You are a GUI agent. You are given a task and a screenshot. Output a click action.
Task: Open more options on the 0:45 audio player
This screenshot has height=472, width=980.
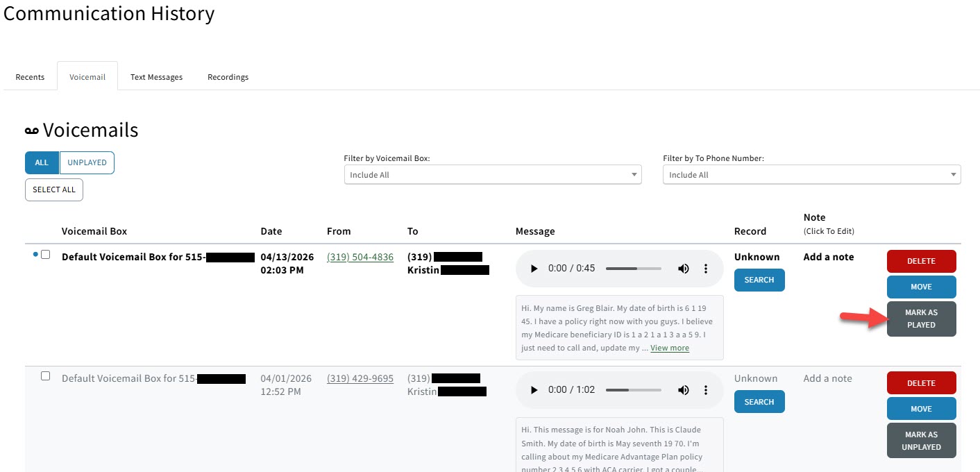coord(706,269)
